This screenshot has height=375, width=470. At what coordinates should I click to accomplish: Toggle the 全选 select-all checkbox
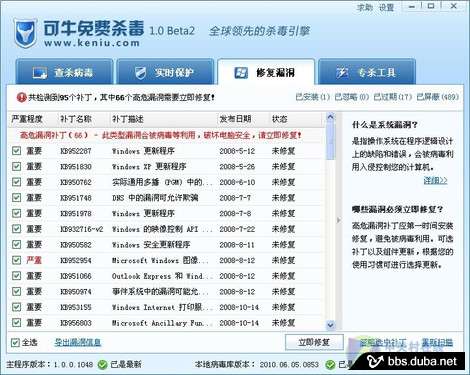coord(15,342)
